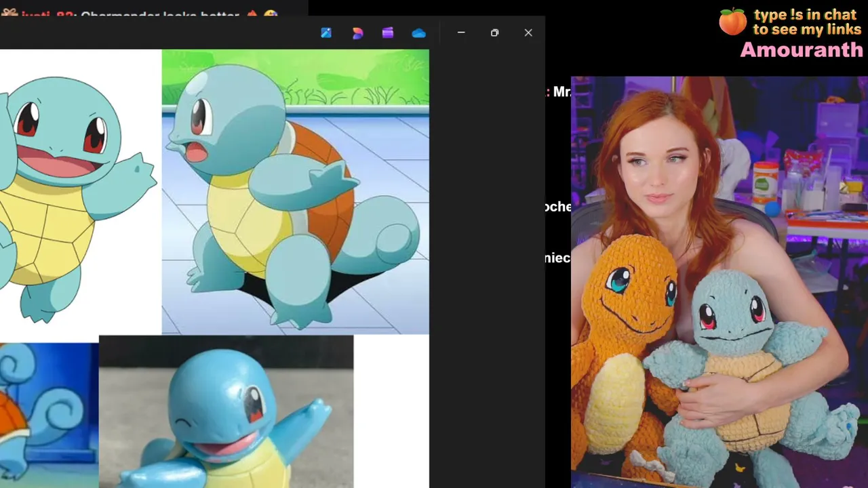Minimize the photo viewer window
The image size is (868, 488).
click(461, 33)
